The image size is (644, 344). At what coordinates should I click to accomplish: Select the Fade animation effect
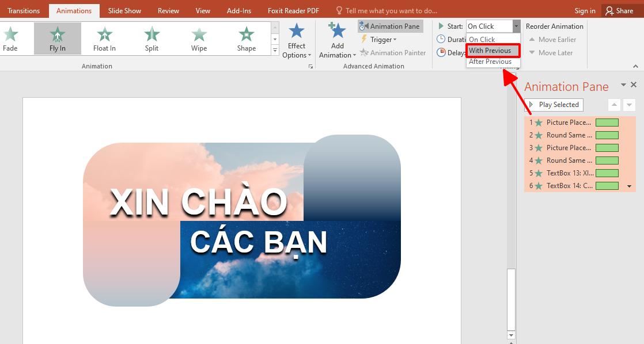[10, 38]
